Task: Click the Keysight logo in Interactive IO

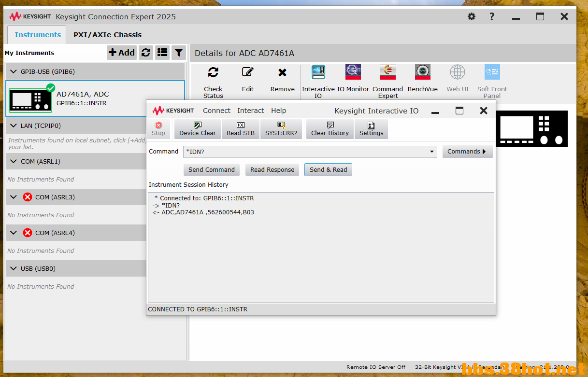Action: point(173,111)
